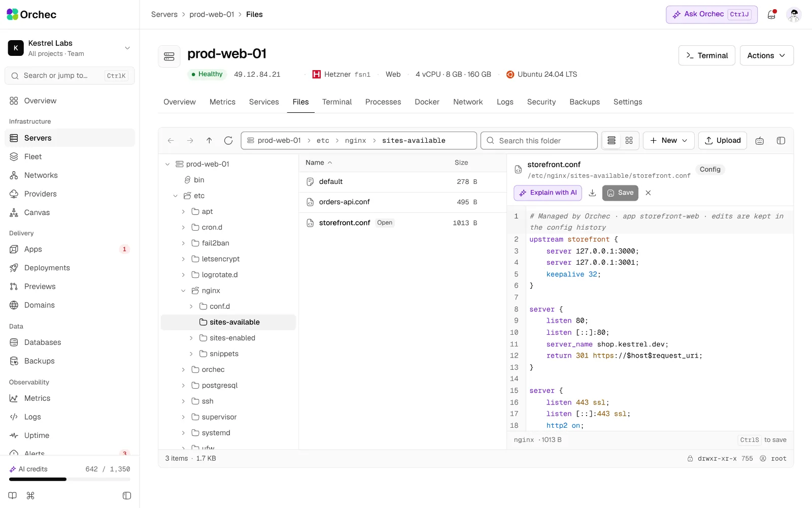Viewport: 812px width, 508px height.
Task: Open the Security tab
Action: (542, 102)
